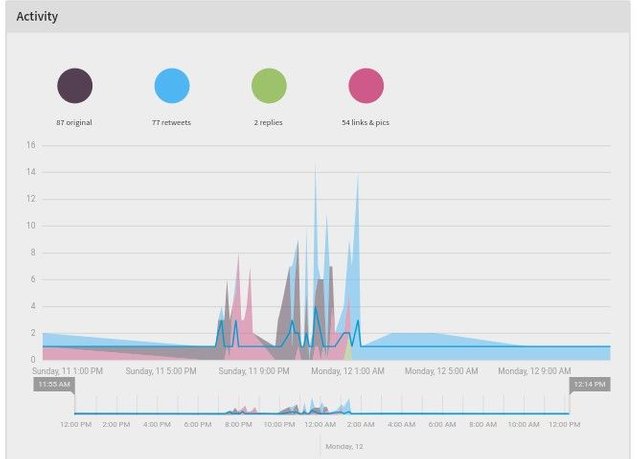The height and width of the screenshot is (459, 640).
Task: Select the '87 original' label
Action: pyautogui.click(x=74, y=122)
